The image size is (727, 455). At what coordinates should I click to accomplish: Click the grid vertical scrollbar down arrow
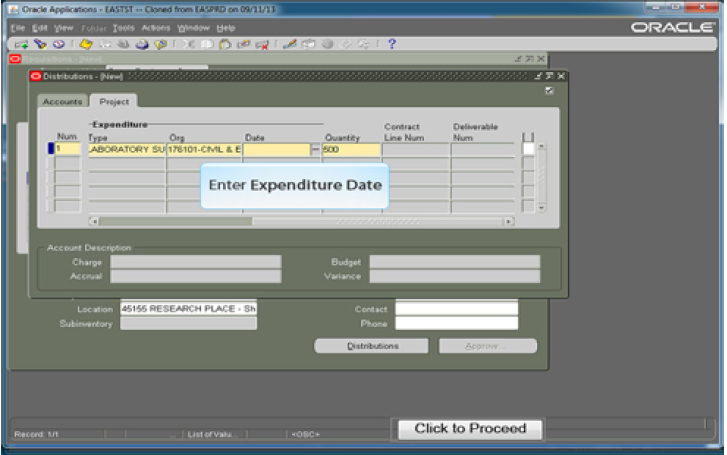(541, 208)
